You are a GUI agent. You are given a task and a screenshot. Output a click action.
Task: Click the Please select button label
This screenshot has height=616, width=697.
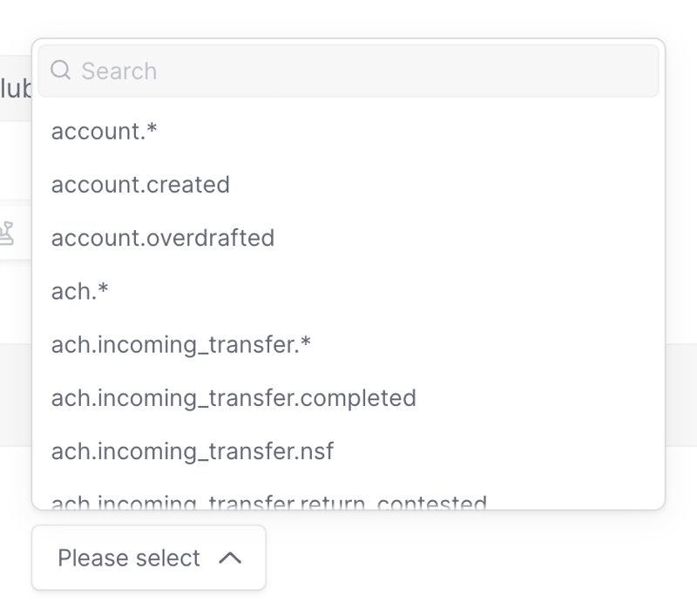coord(129,558)
